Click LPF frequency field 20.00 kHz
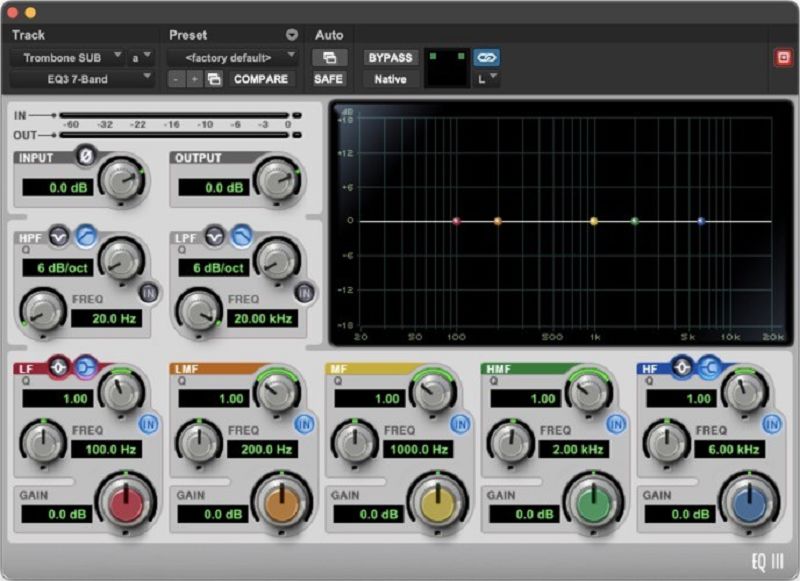The image size is (800, 581). click(x=262, y=319)
